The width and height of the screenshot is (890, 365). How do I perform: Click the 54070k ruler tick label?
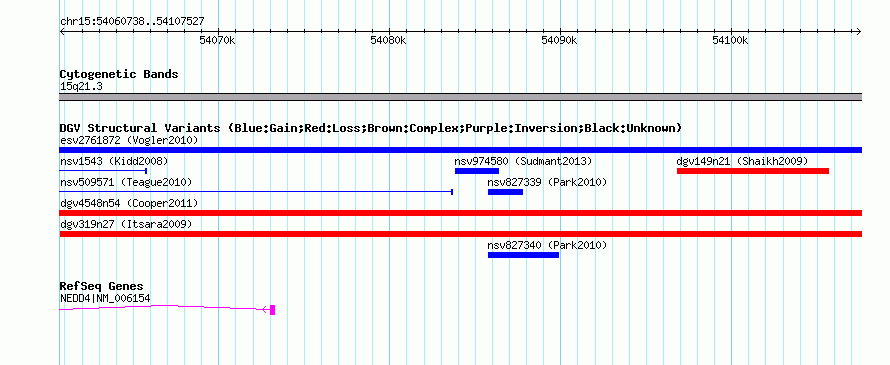(x=218, y=41)
